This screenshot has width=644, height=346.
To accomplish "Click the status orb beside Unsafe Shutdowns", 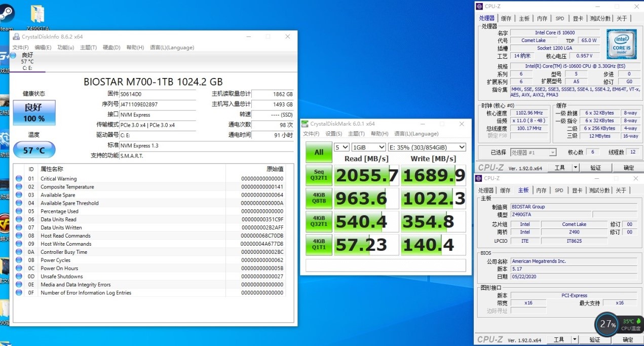I will pyautogui.click(x=19, y=276).
